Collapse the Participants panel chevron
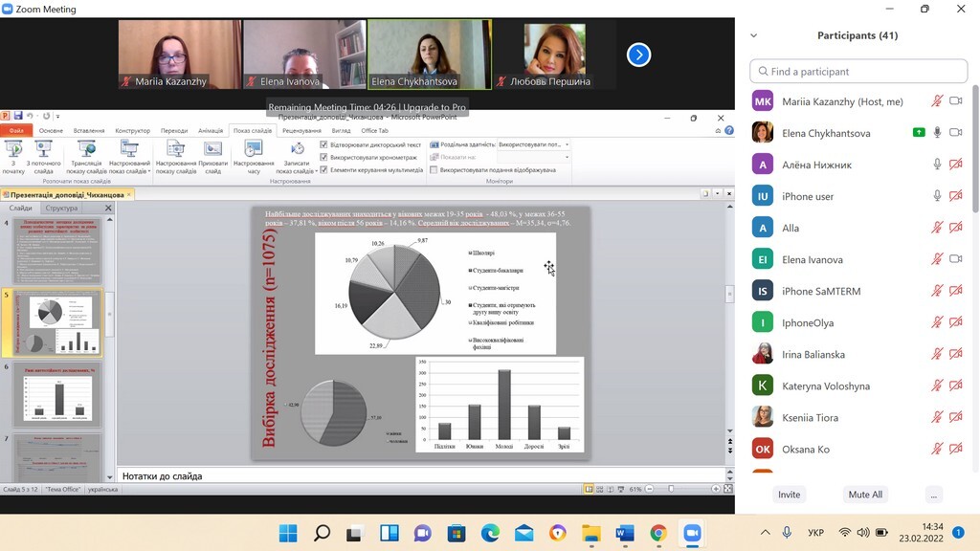The image size is (980, 551). 753,35
